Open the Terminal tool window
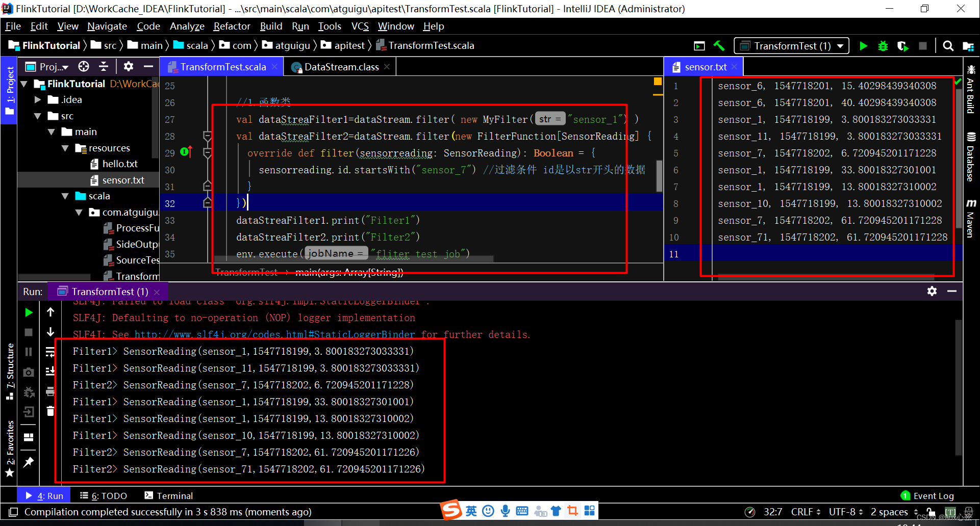This screenshot has width=980, height=526. pos(168,495)
